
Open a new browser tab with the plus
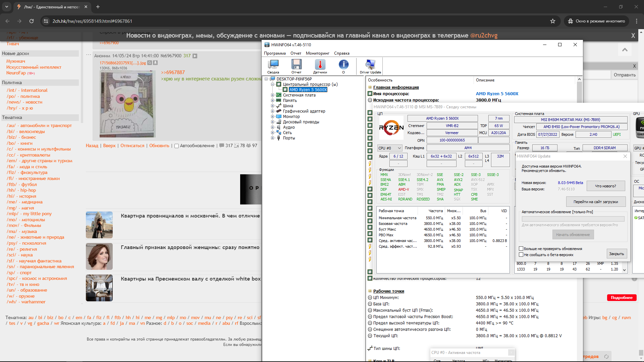point(98,7)
